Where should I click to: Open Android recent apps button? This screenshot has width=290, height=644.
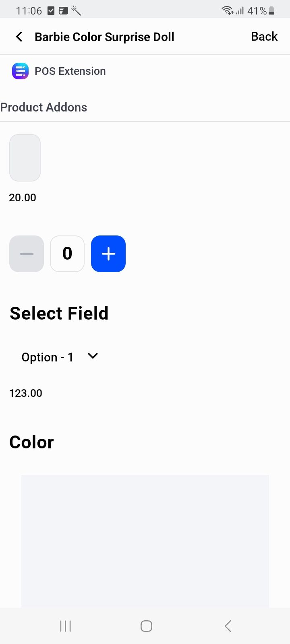[x=65, y=626]
